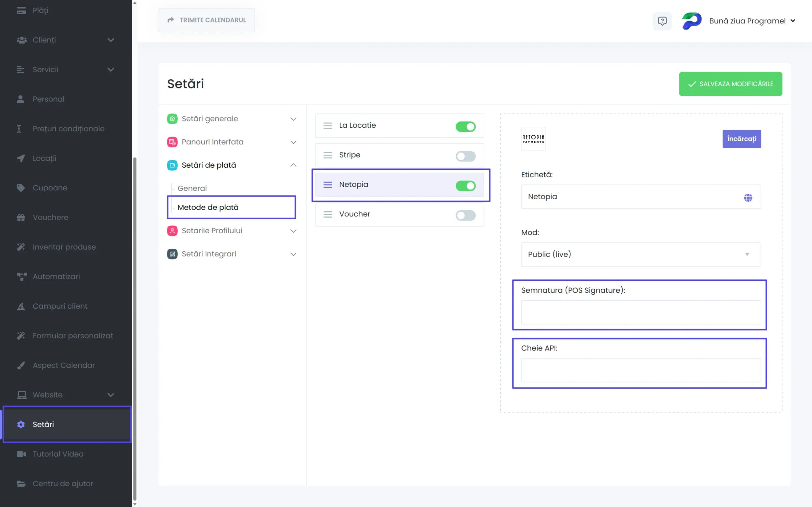Click the help chat icon in header
Screen dimensions: 812x507
pos(662,21)
